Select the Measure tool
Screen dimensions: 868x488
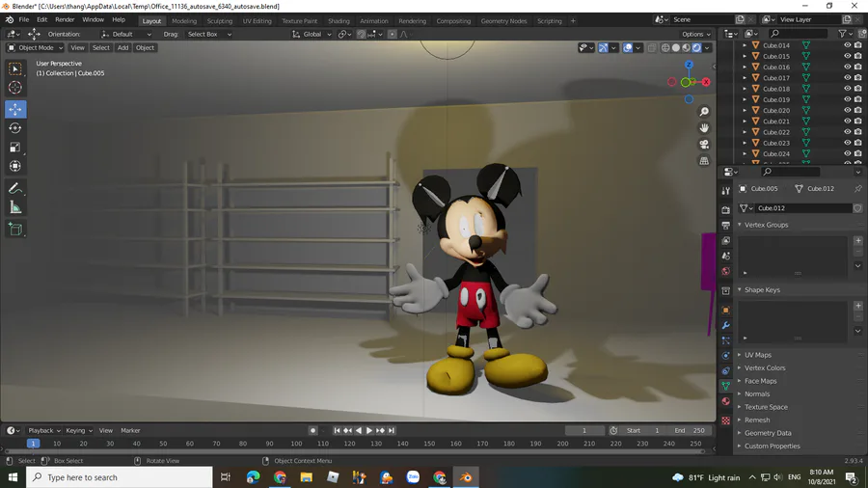click(x=14, y=207)
